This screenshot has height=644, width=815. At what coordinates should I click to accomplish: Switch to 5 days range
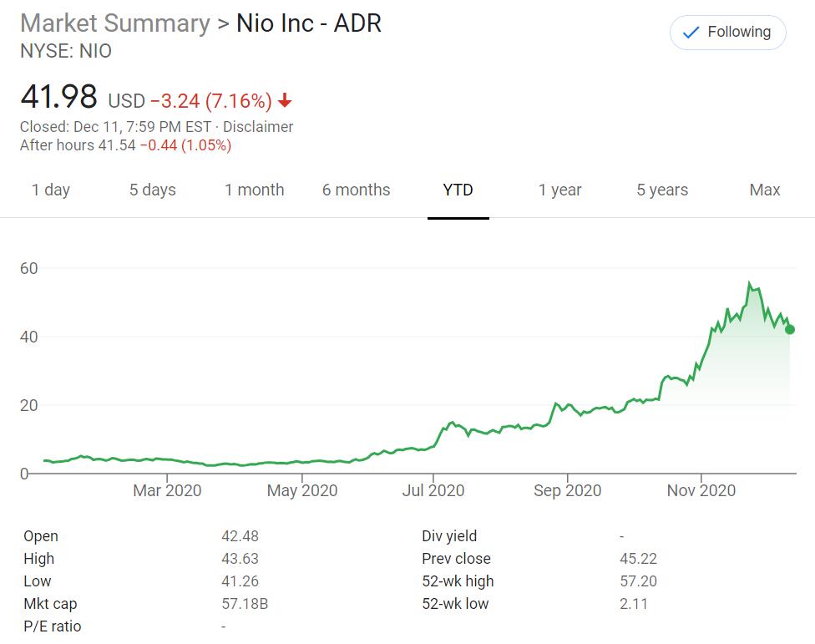click(153, 190)
